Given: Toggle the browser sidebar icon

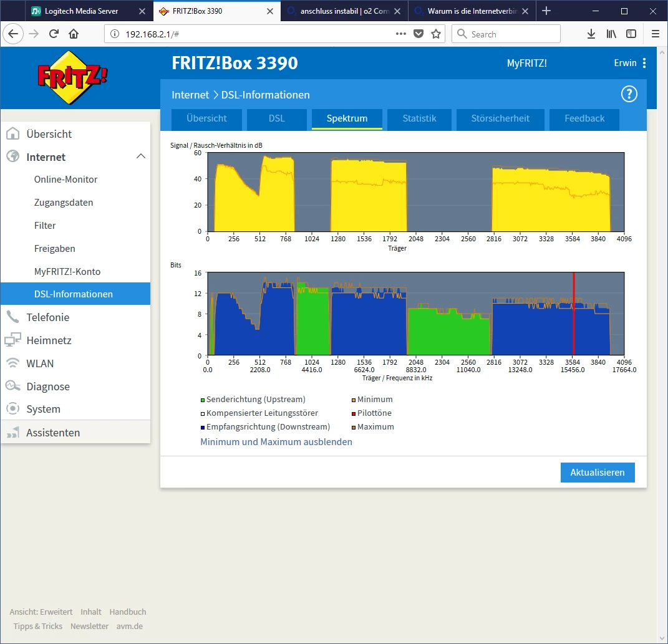Looking at the screenshot, I should pos(631,34).
